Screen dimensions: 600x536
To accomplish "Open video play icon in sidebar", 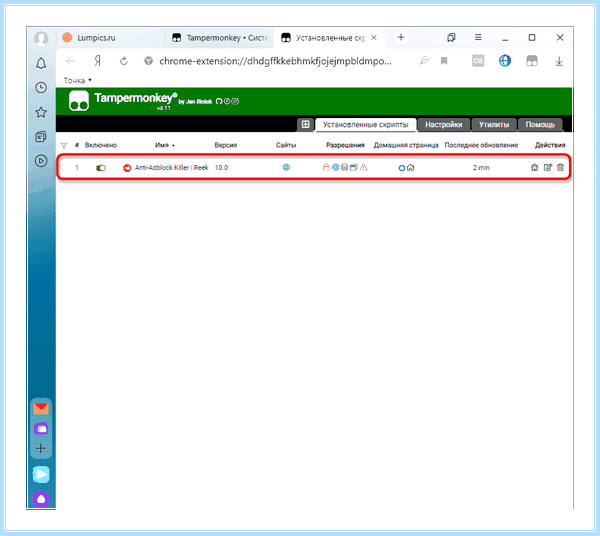I will coord(41,161).
